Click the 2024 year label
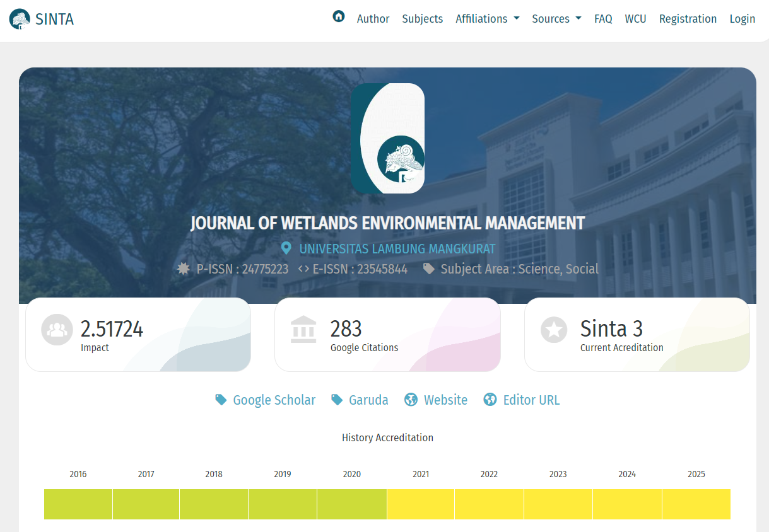This screenshot has width=769, height=532. pyautogui.click(x=627, y=474)
